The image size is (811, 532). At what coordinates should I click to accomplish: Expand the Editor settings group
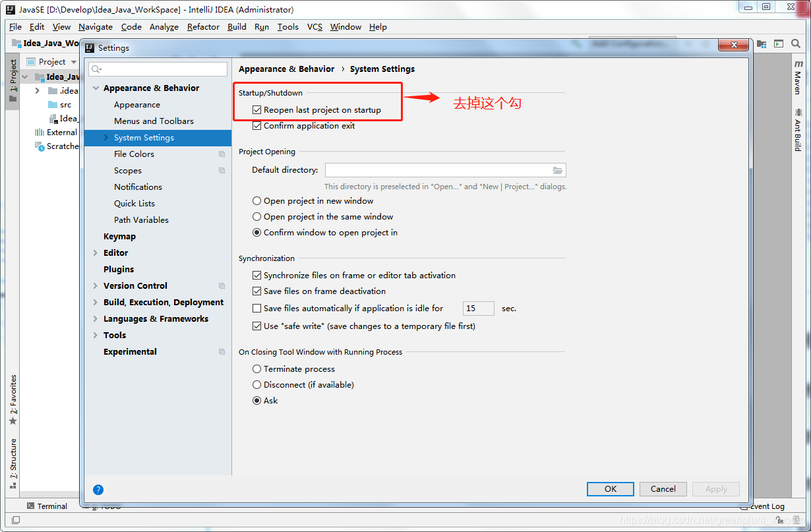(x=96, y=253)
